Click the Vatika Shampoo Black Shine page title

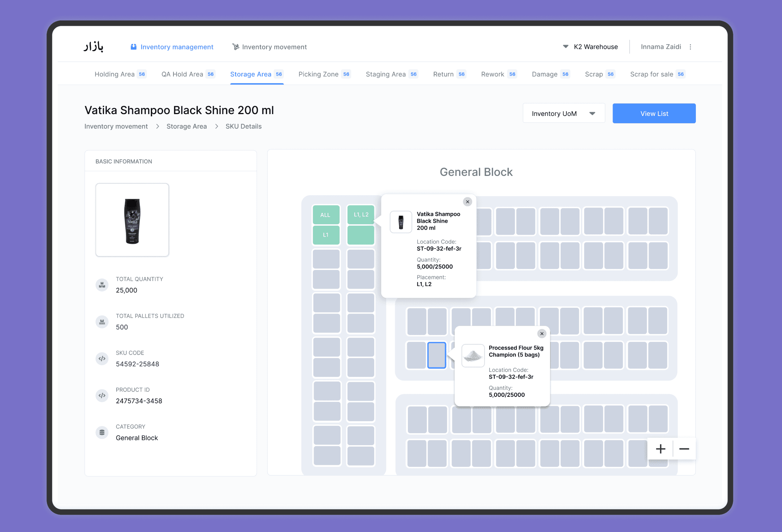pos(179,110)
